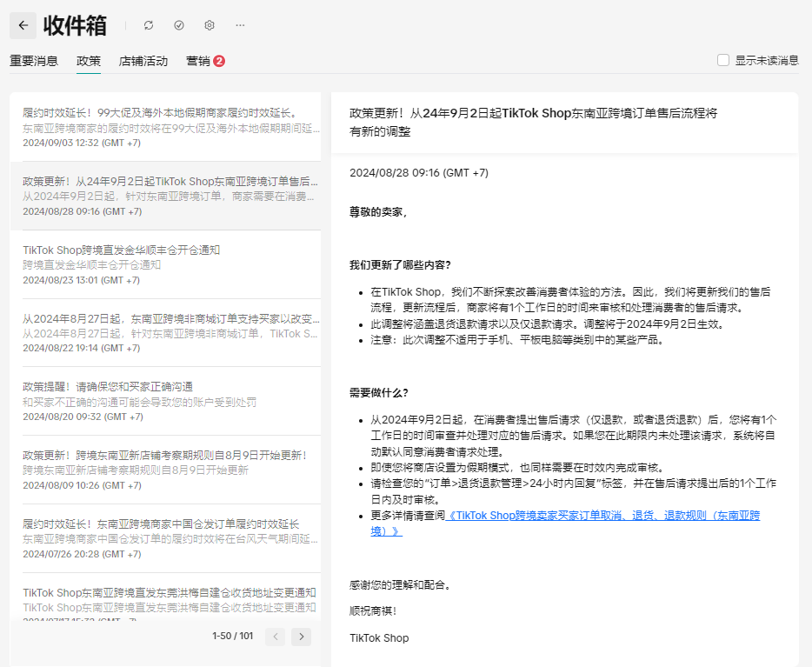Click the red unread badge on 营销
The width and height of the screenshot is (812, 667).
(x=219, y=61)
